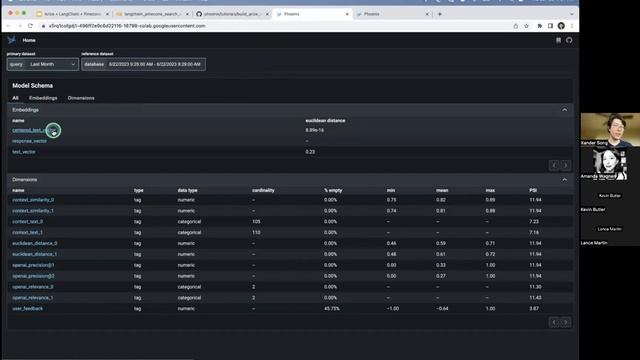Go to previous page of Dimensions table
The width and height of the screenshot is (640, 360).
pyautogui.click(x=554, y=322)
